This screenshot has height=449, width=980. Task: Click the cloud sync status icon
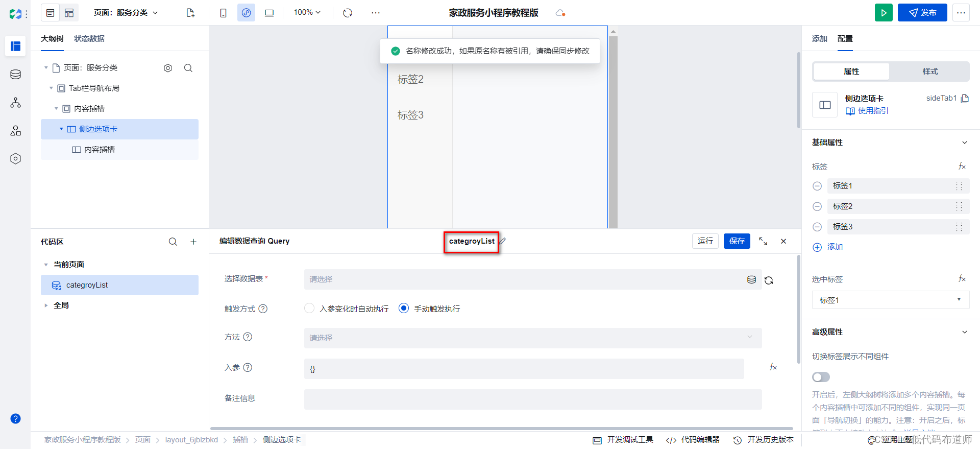560,13
